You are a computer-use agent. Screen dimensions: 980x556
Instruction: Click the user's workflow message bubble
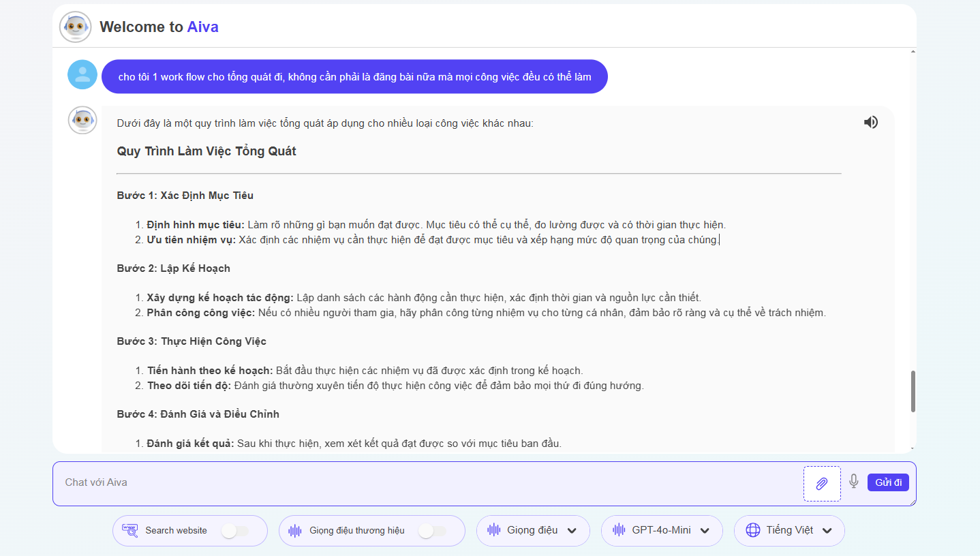[354, 77]
